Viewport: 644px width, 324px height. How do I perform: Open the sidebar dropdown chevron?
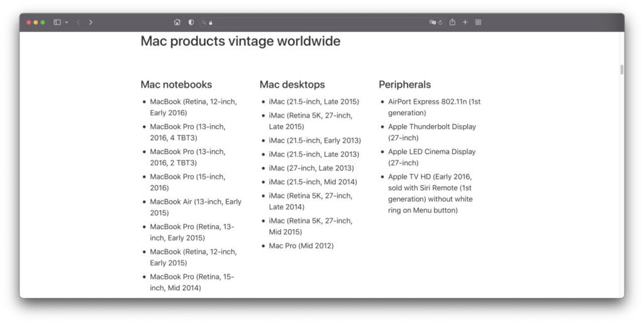click(x=67, y=23)
